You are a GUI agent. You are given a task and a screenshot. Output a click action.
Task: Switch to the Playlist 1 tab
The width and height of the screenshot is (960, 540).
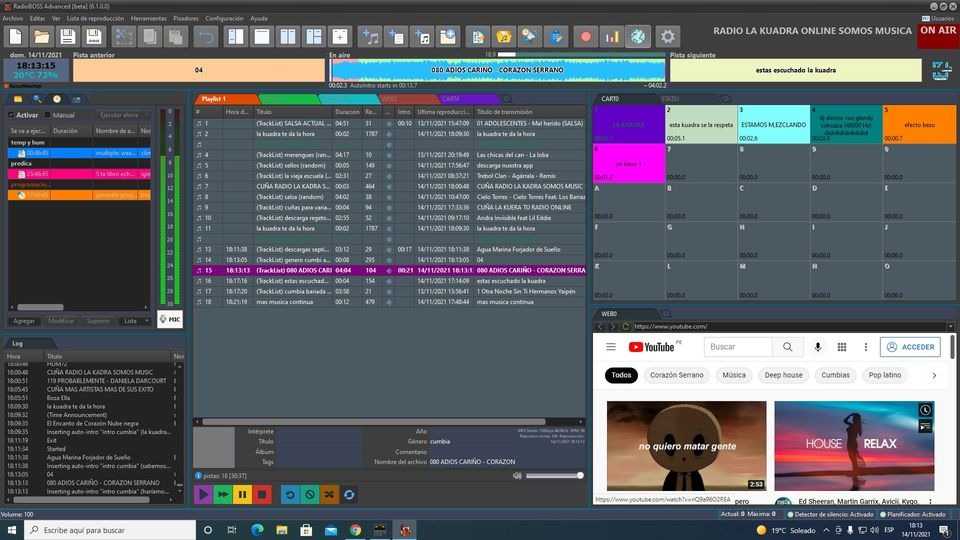tap(215, 99)
